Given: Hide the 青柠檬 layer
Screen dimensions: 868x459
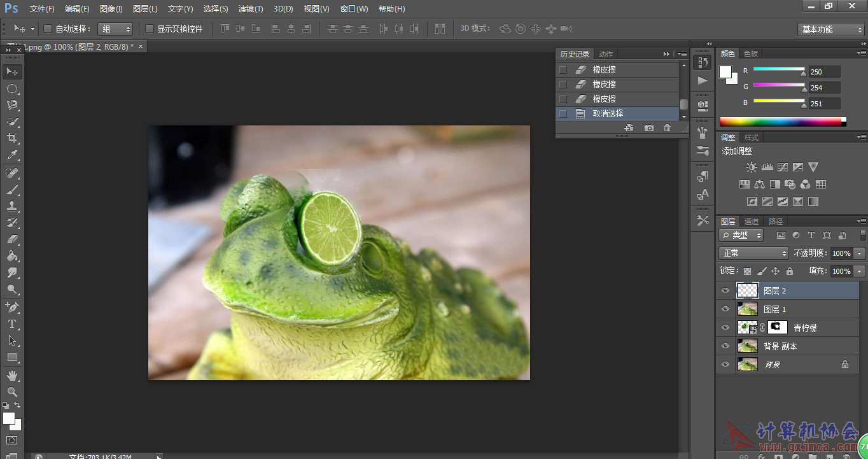Looking at the screenshot, I should click(725, 328).
